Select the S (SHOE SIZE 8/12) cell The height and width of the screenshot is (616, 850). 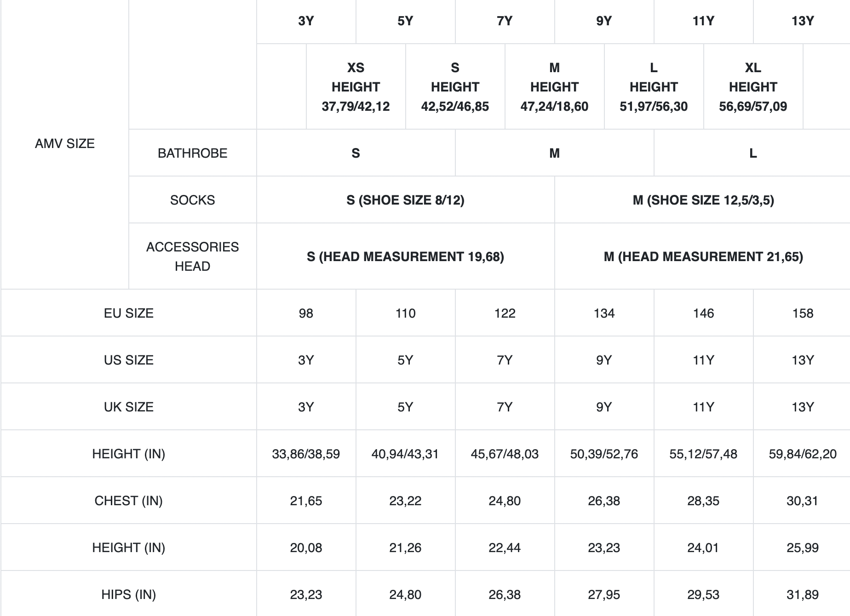[x=405, y=200]
